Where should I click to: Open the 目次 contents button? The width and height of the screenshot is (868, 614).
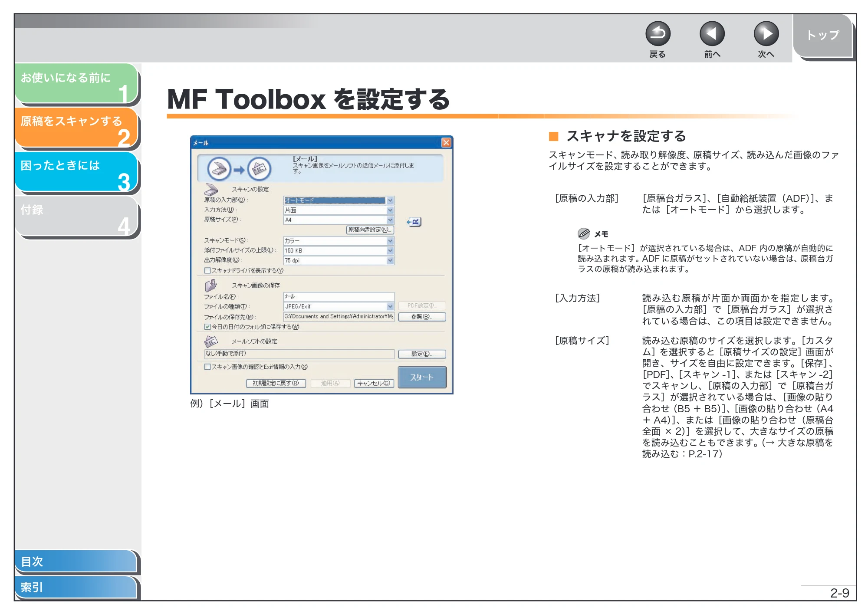76,561
